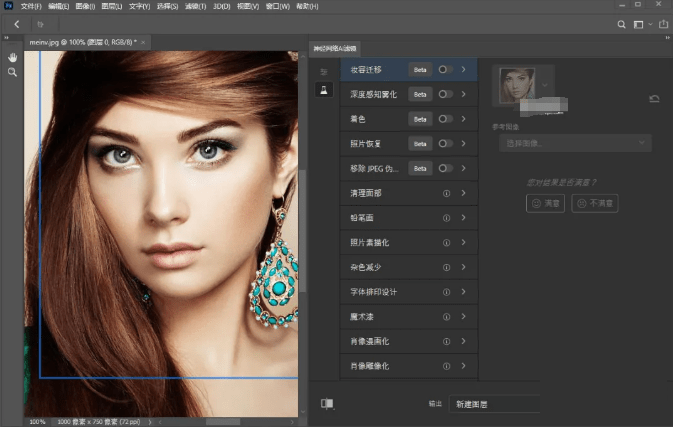Click the 满意 satisfied button
The height and width of the screenshot is (427, 673).
pyautogui.click(x=546, y=203)
